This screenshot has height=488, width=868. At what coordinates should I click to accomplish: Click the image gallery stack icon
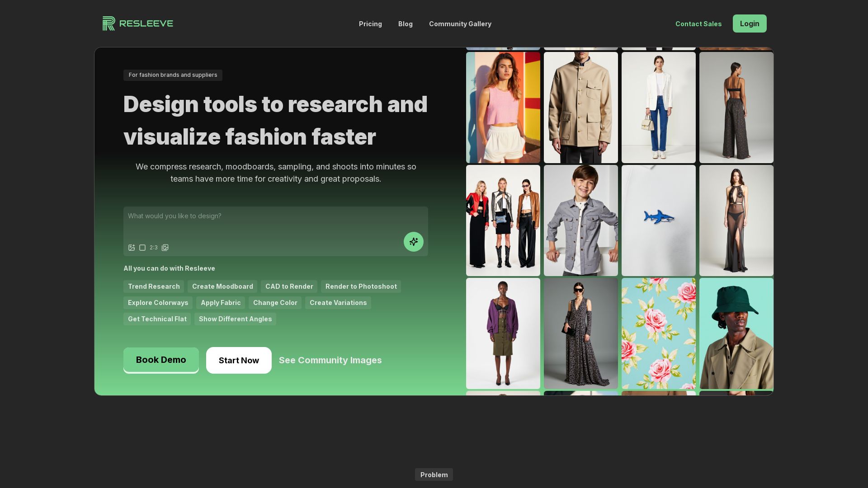165,248
